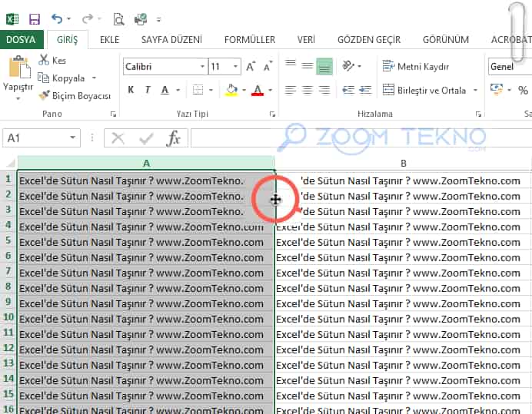Open the font size 11 dropdown
Image resolution: width=532 pixels, height=414 pixels.
(x=235, y=67)
